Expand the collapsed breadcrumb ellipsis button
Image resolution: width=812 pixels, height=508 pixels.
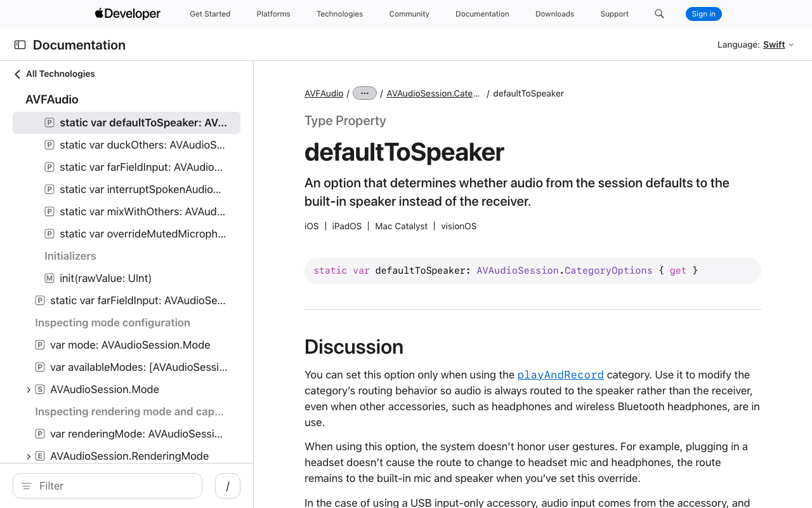click(365, 93)
